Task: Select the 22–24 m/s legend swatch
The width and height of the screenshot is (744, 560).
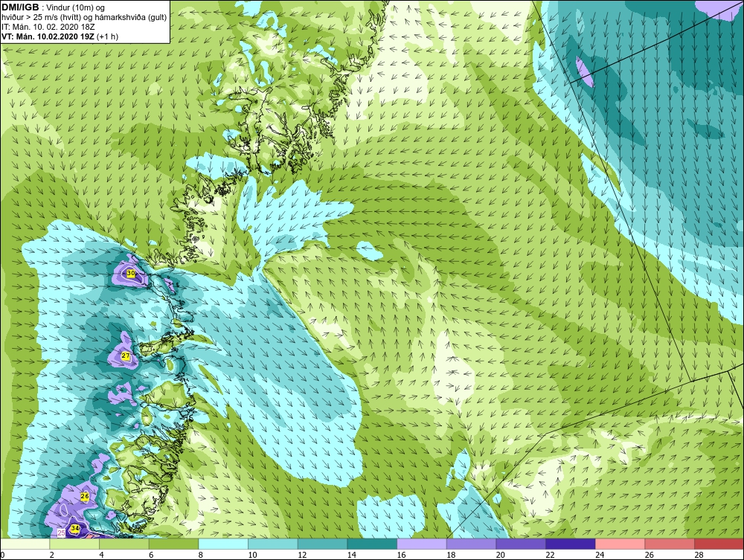Action: (x=570, y=544)
